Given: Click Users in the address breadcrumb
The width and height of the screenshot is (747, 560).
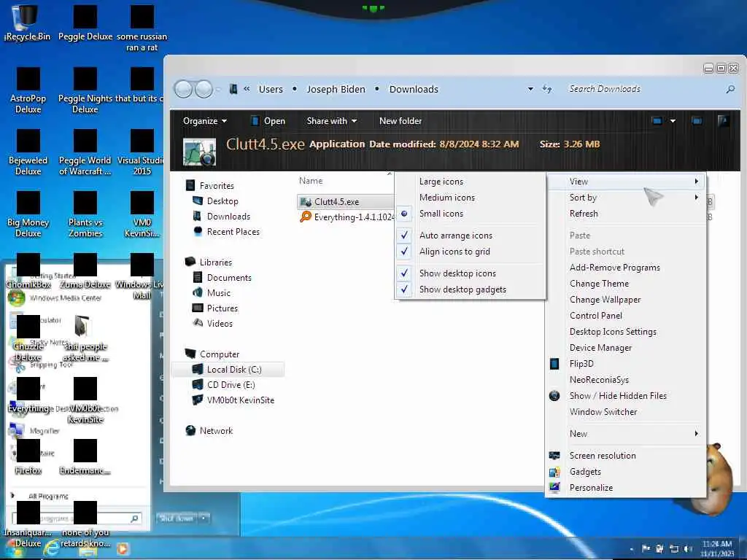Looking at the screenshot, I should (x=271, y=89).
